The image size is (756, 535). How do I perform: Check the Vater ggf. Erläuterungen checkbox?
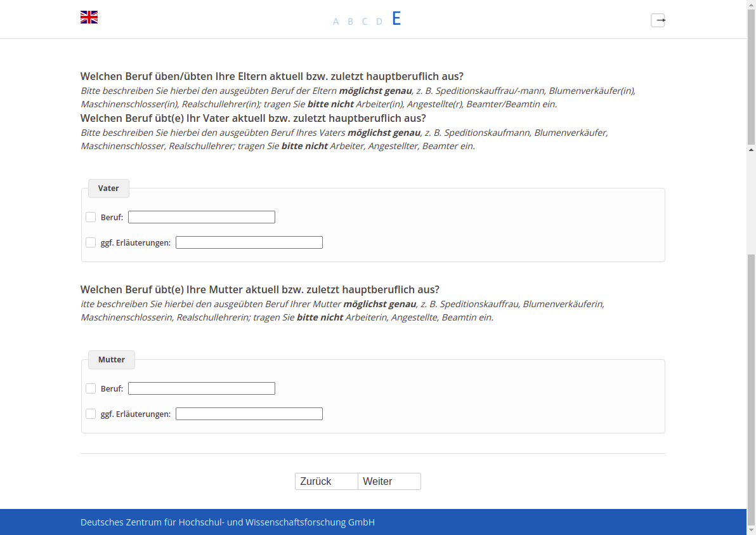[x=91, y=242]
